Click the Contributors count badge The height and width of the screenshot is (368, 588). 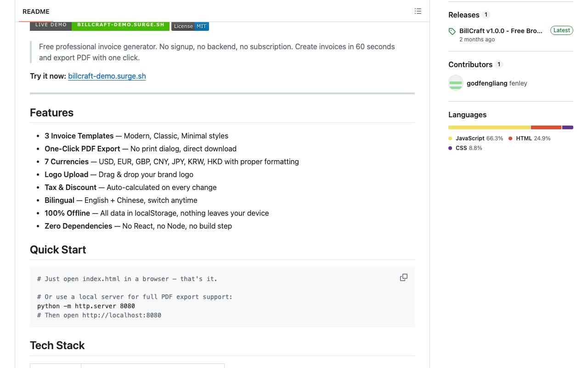(x=499, y=64)
